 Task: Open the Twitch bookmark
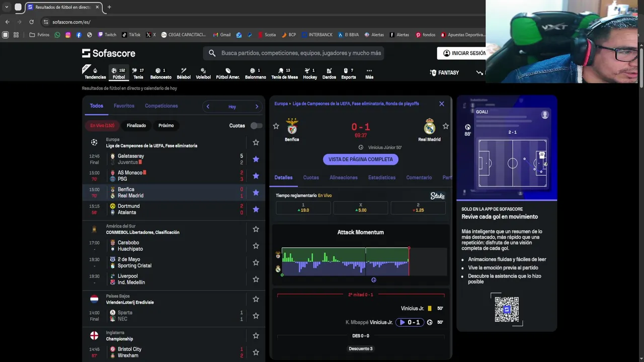(107, 35)
